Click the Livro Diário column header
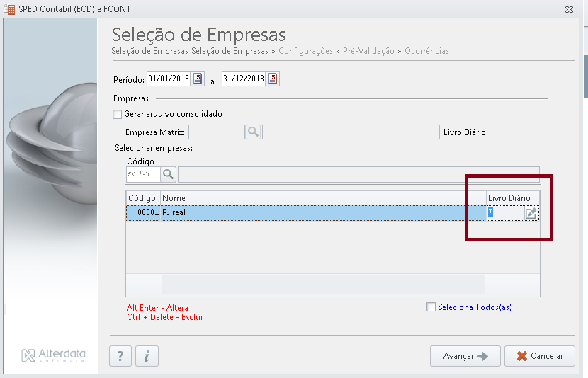The image size is (588, 378). pyautogui.click(x=513, y=198)
